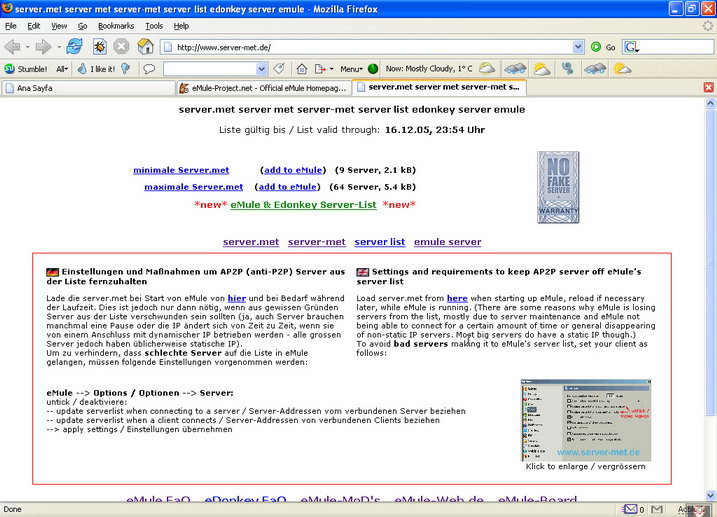This screenshot has height=517, width=717.
Task: Open the send-to arrow dropdown
Action: coord(332,69)
